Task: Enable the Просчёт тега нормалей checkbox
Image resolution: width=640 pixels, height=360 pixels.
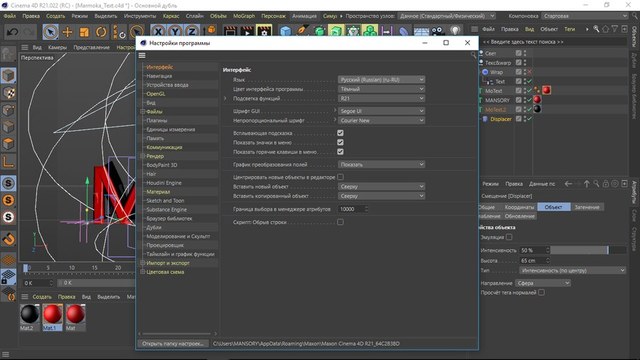Action: pos(541,292)
